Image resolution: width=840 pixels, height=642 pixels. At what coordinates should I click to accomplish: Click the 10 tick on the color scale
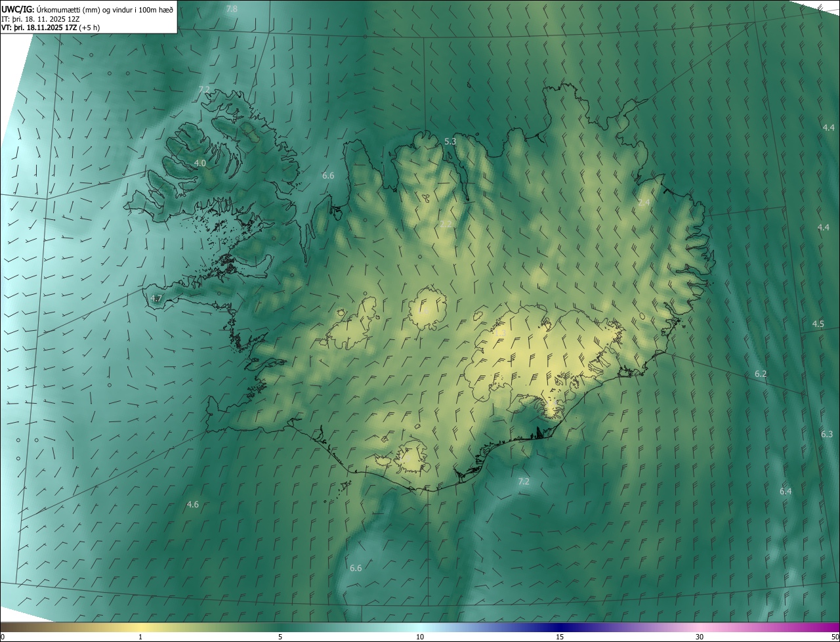click(x=420, y=637)
